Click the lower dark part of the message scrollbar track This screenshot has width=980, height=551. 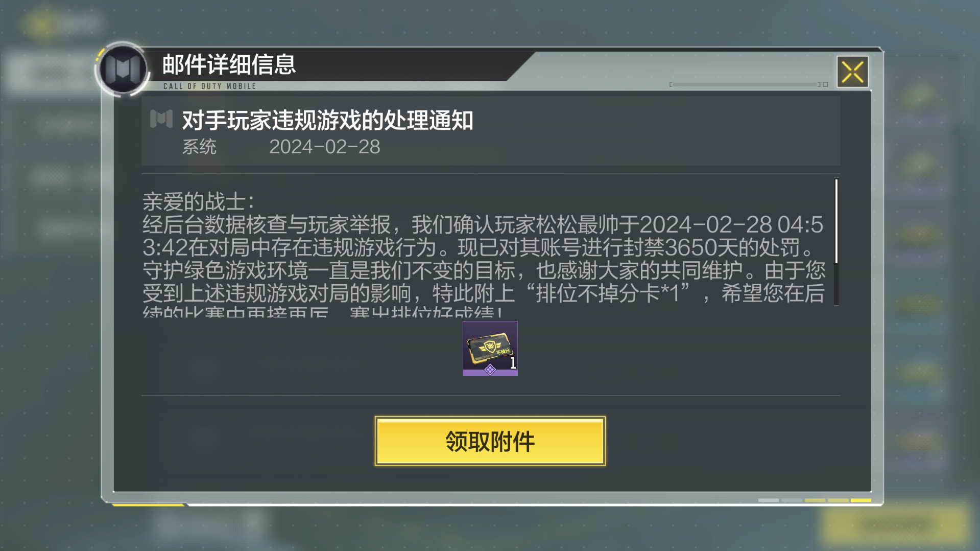tap(836, 285)
